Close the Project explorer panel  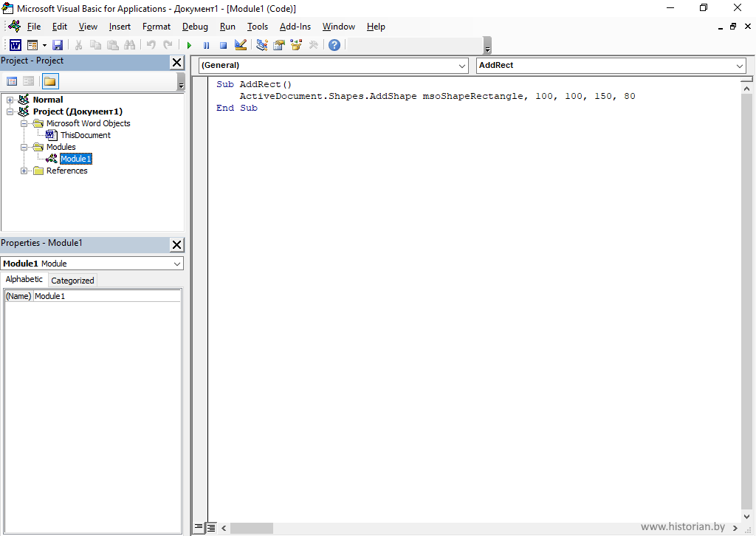(x=177, y=62)
